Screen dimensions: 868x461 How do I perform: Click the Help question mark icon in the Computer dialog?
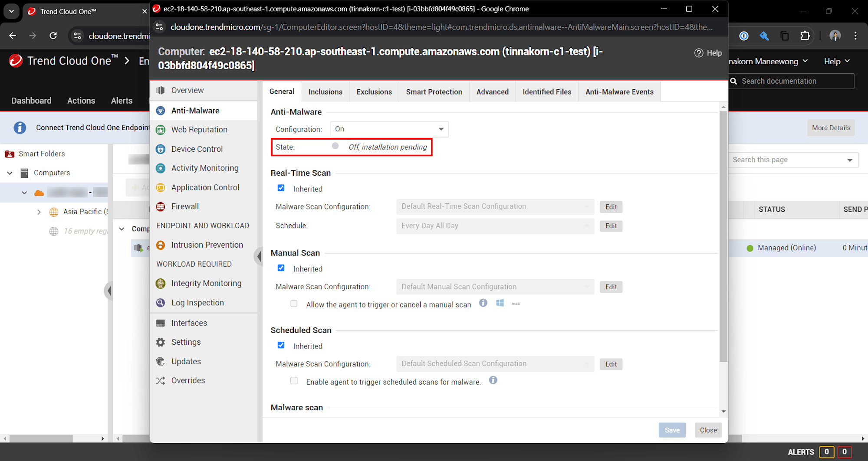pos(699,53)
